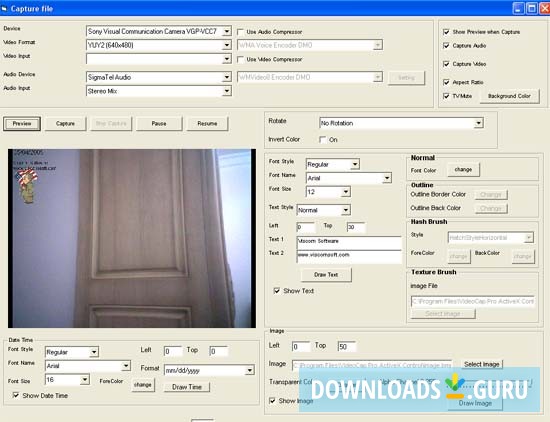This screenshot has width=550, height=422.
Task: Open the Audio Input Stereo Mix dropdown
Action: coord(227,91)
